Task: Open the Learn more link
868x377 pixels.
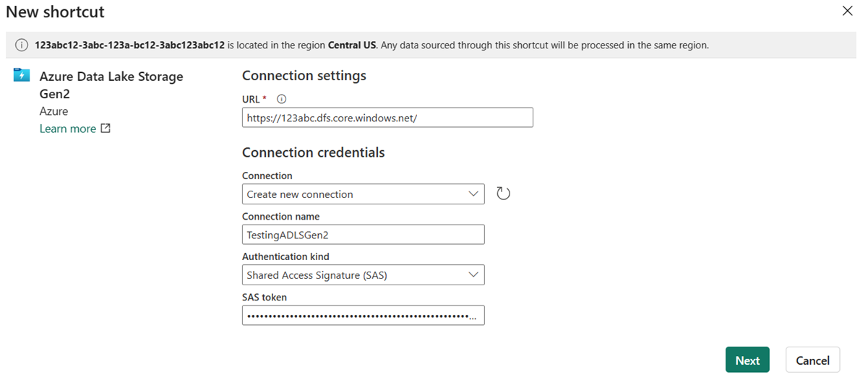Action: (68, 129)
